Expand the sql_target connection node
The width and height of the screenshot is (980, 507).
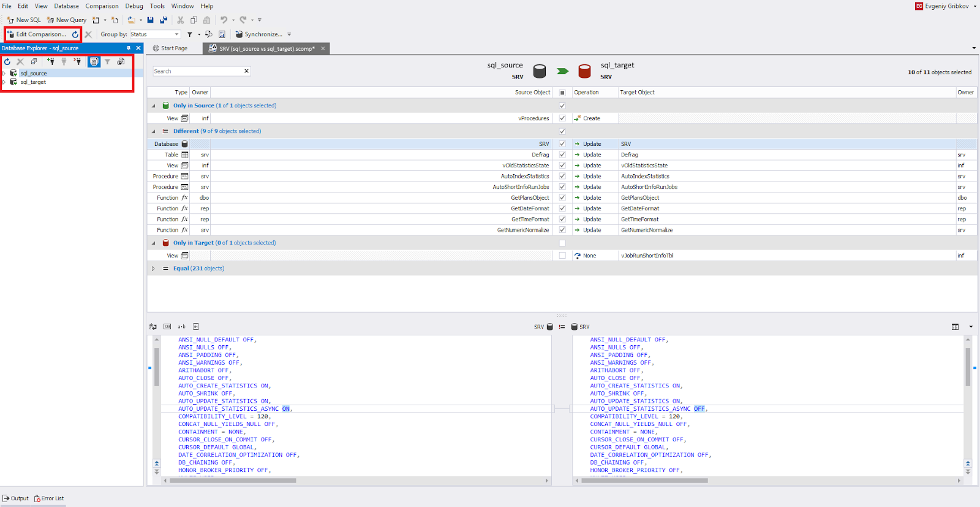pyautogui.click(x=4, y=82)
